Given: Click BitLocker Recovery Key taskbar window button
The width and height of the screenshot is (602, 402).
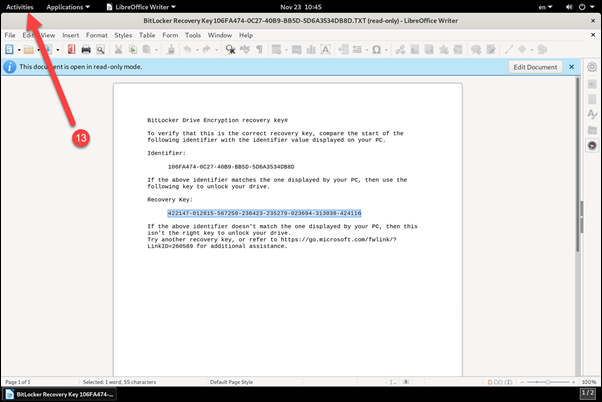Looking at the screenshot, I should tap(60, 394).
